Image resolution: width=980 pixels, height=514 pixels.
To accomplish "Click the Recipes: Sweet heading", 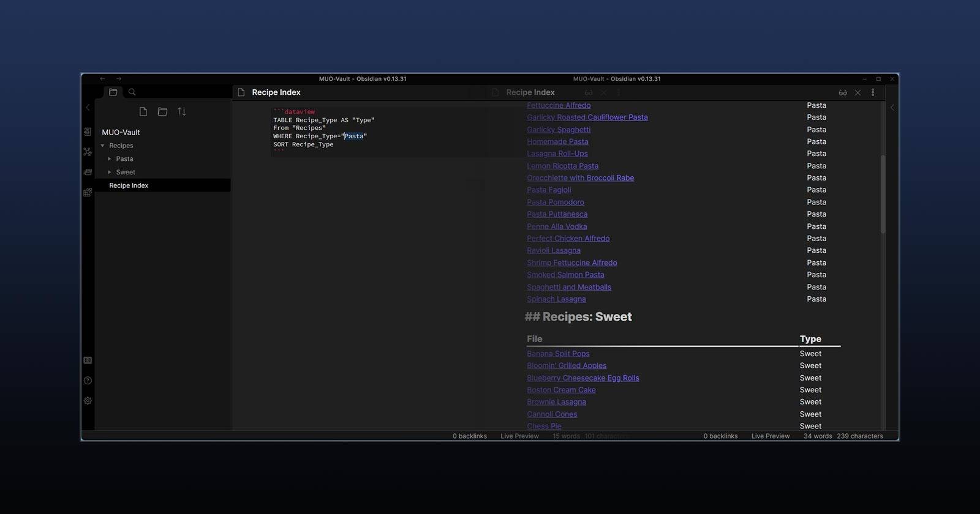I will [578, 317].
